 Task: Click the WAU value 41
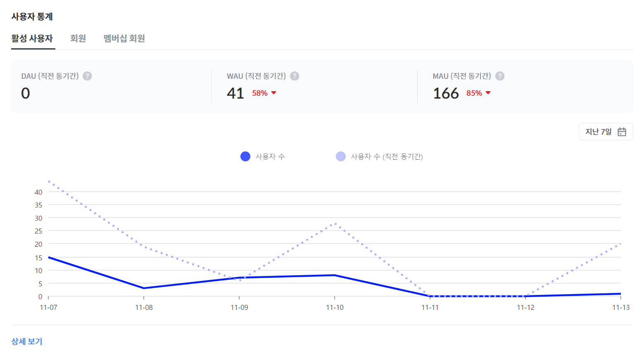click(235, 93)
